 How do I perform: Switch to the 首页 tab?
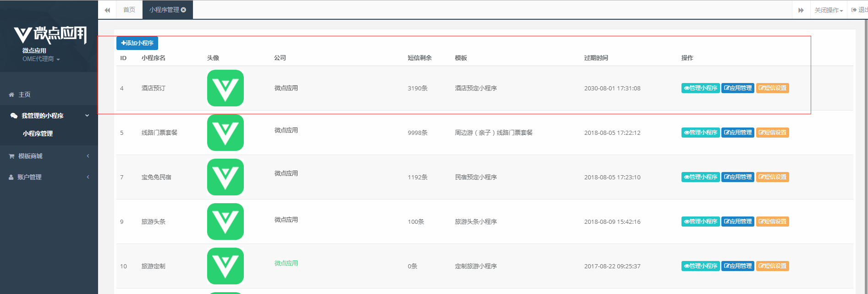pos(129,10)
